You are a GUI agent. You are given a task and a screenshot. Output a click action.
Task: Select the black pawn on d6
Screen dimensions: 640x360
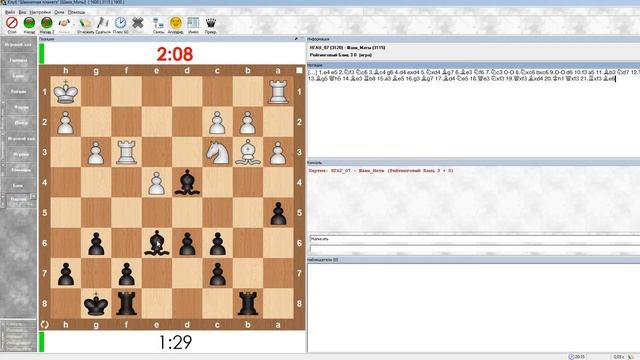(x=187, y=243)
